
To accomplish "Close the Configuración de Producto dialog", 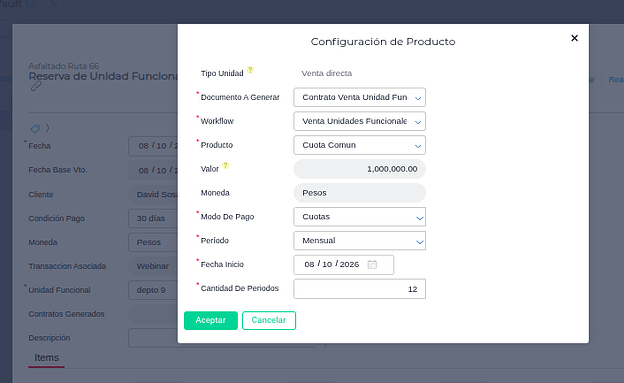I will tap(574, 38).
